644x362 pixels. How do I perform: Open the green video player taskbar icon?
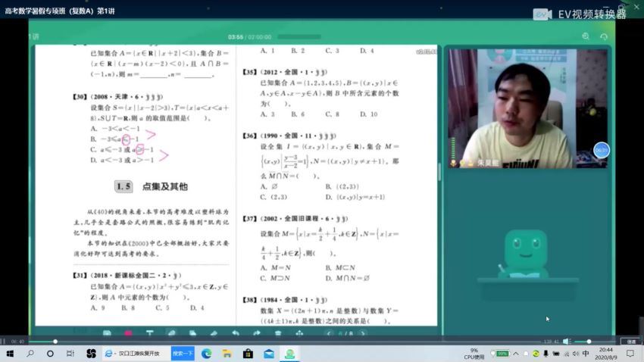tap(290, 354)
